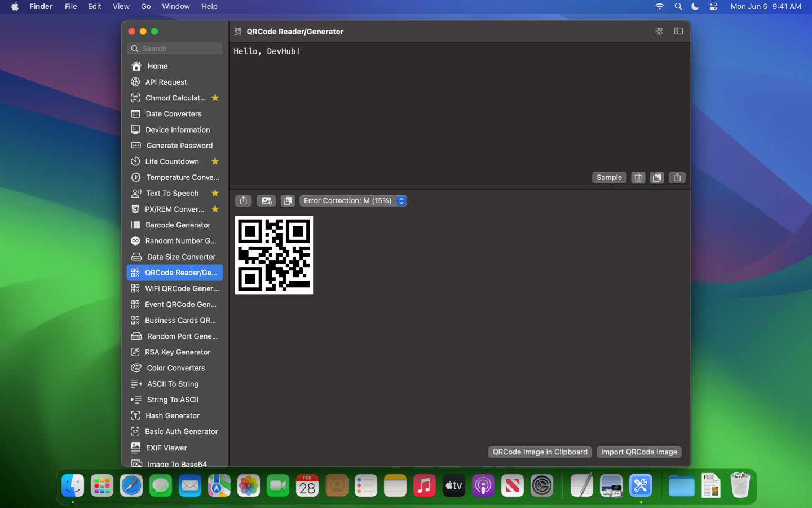
Task: Delete input text with the trash icon
Action: coord(638,178)
